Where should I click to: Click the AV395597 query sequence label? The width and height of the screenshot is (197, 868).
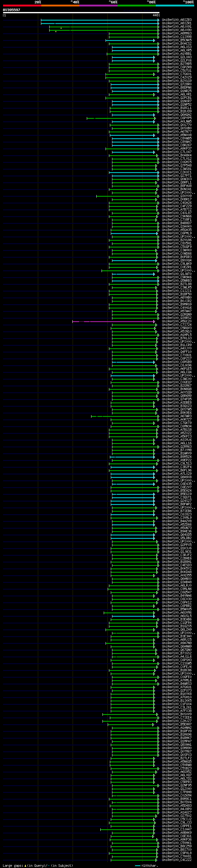pyautogui.click(x=11, y=10)
